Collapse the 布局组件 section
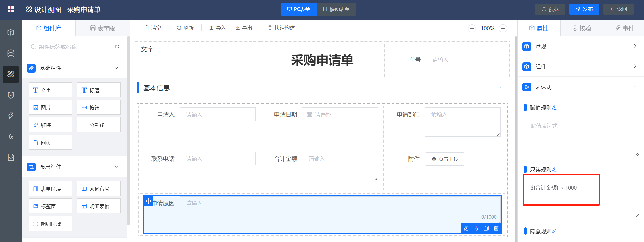Image resolution: width=644 pixels, height=242 pixels. (116, 167)
